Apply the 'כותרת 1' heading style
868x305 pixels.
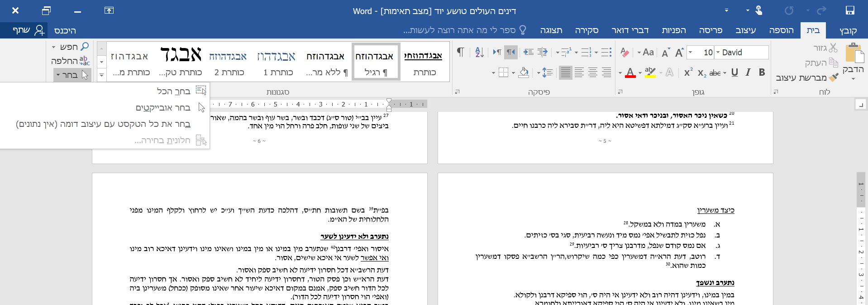point(277,62)
